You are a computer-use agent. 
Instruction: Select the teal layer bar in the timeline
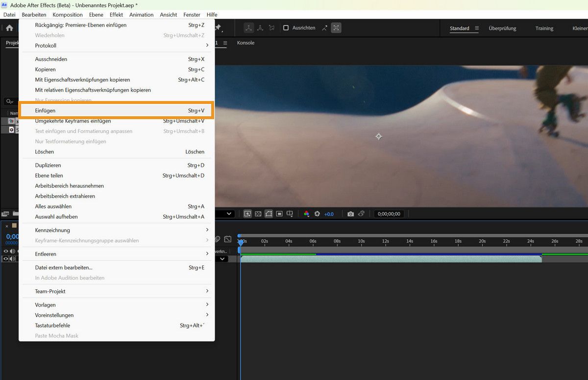click(391, 259)
